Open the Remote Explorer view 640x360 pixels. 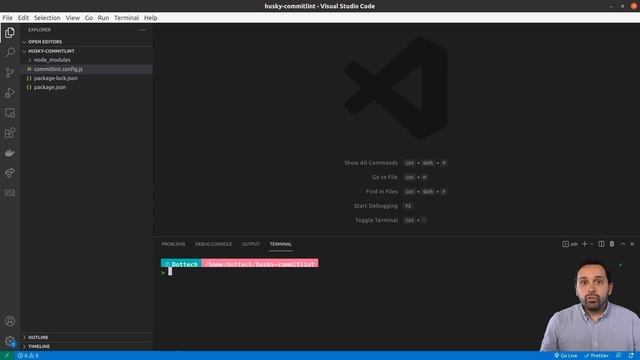pyautogui.click(x=10, y=113)
